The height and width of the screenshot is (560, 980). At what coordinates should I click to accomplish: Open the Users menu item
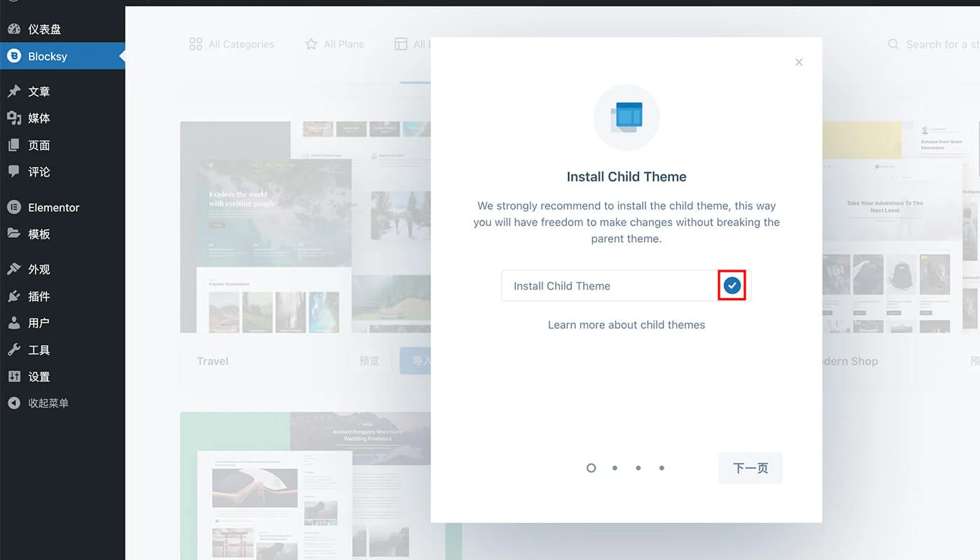tap(38, 323)
